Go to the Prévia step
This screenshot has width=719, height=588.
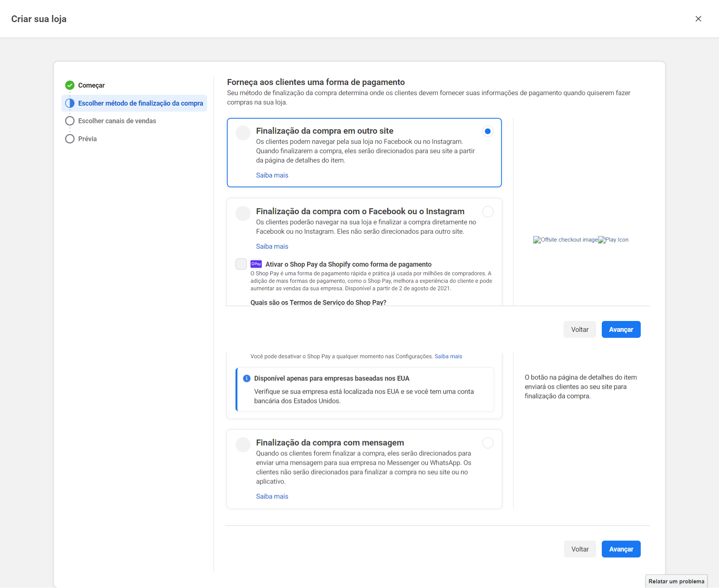point(87,139)
